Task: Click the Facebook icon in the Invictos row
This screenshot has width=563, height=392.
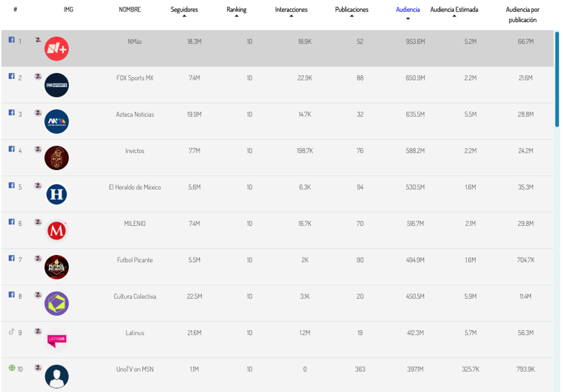Action: (x=12, y=149)
